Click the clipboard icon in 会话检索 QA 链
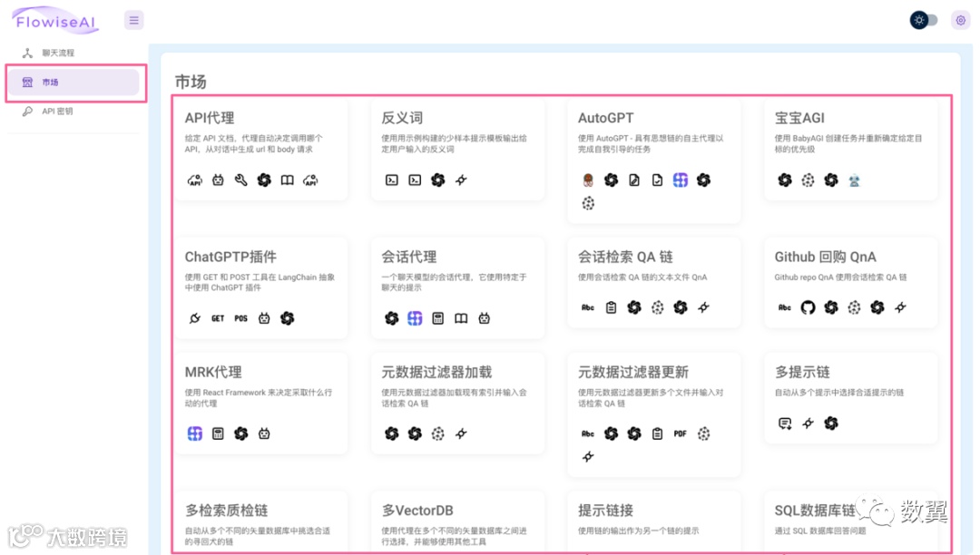This screenshot has height=555, width=980. click(x=612, y=307)
